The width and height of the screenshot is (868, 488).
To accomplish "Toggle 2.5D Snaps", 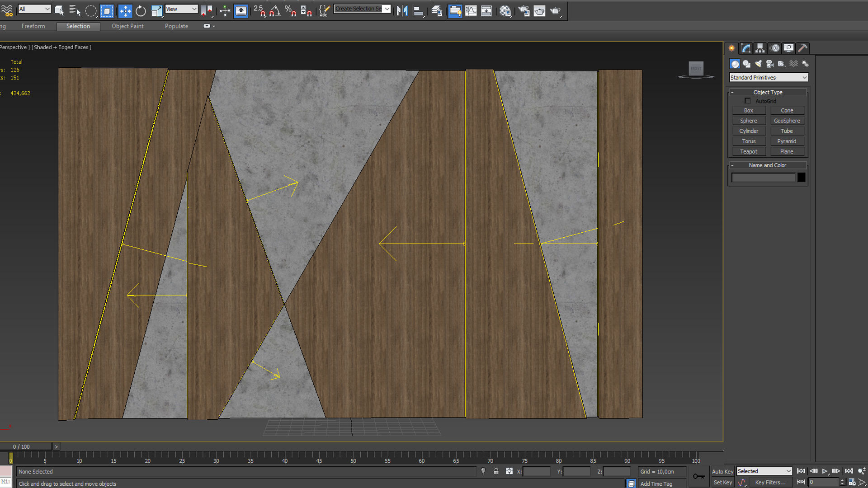I will 259,10.
